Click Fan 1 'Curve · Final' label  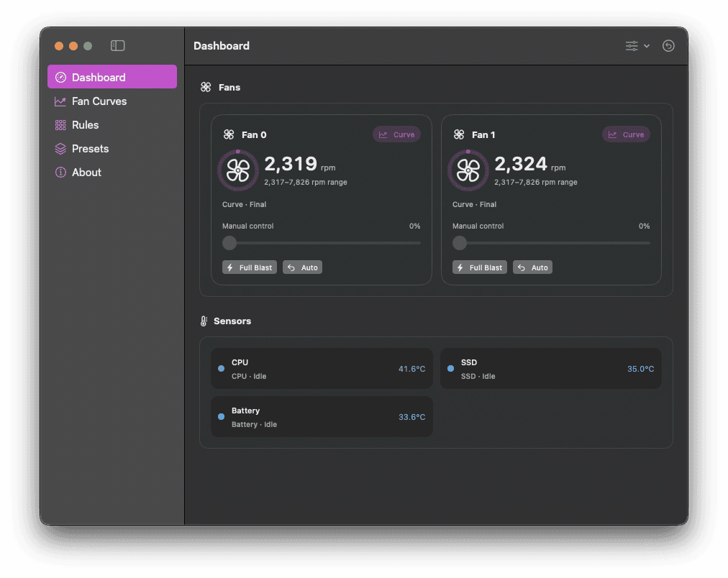point(475,204)
